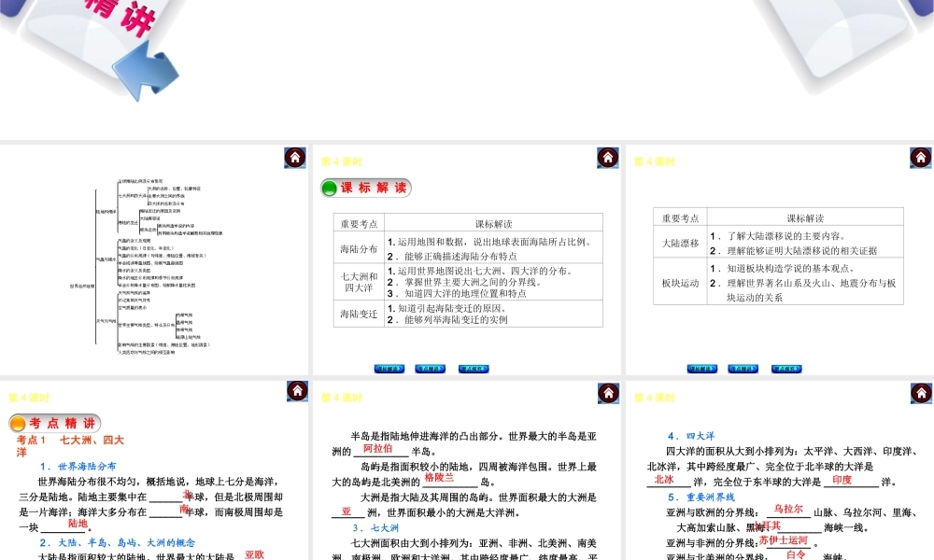The width and height of the screenshot is (934, 560).
Task: Click the home icon on the 课标解读 slide
Action: [608, 158]
